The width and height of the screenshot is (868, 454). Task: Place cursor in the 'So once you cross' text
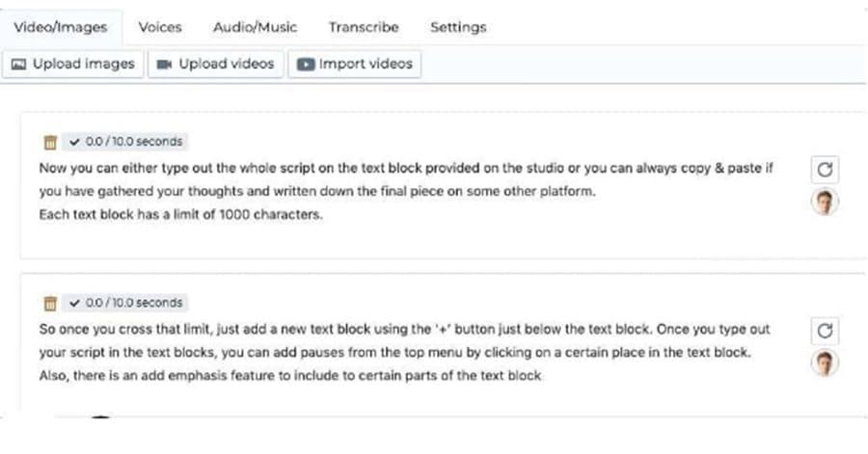click(405, 352)
